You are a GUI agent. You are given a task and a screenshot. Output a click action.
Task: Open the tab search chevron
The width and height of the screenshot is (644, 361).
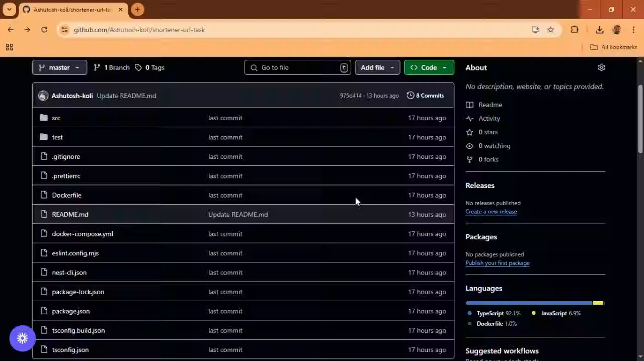point(9,9)
